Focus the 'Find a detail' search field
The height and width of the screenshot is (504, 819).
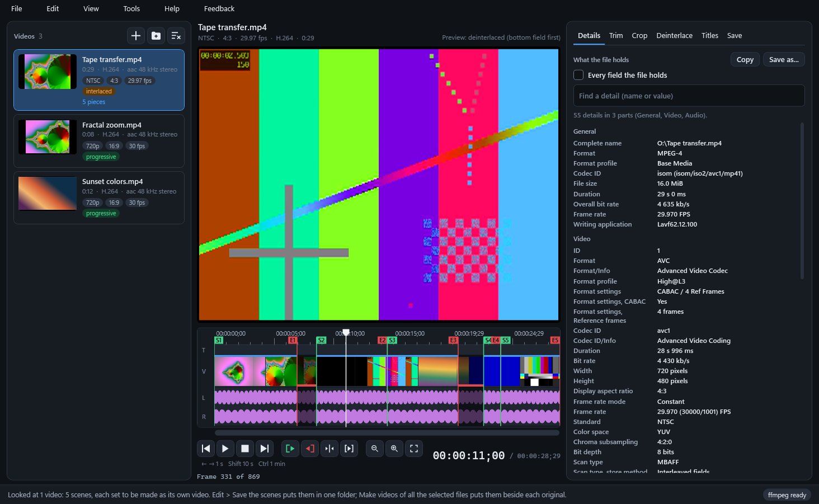(x=689, y=96)
